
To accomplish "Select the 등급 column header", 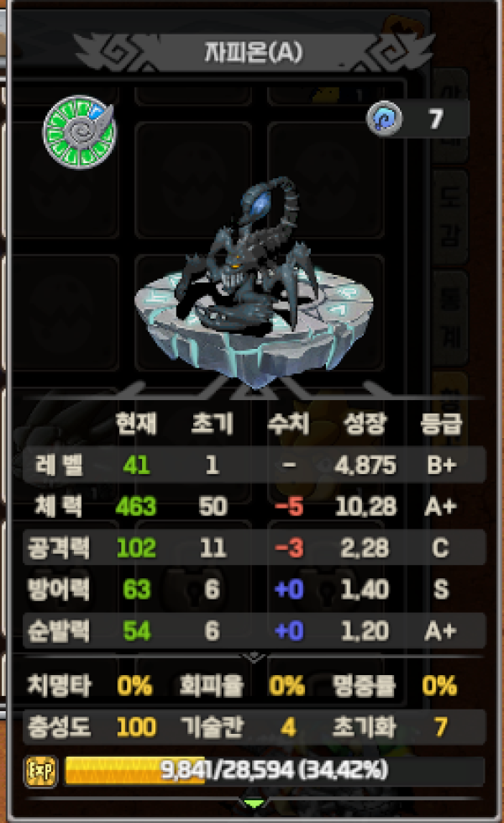I will (x=441, y=423).
